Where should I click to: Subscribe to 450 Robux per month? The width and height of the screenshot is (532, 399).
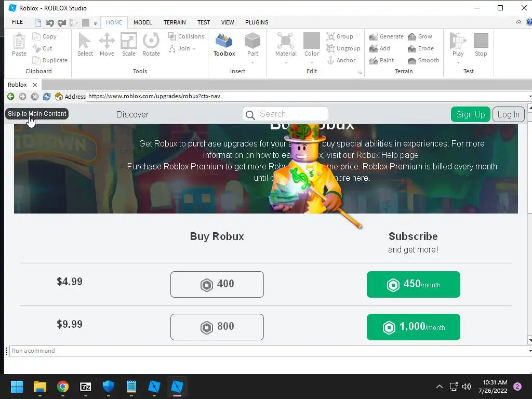coord(413,284)
